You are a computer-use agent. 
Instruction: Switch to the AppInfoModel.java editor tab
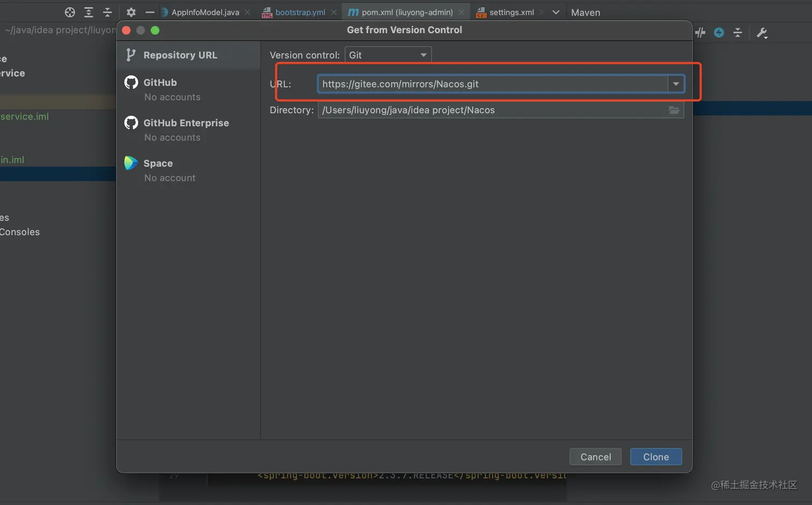click(x=205, y=12)
